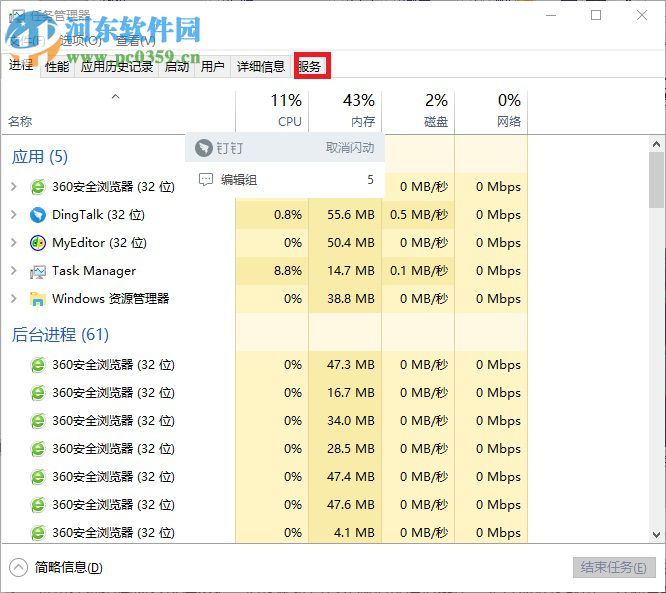Sort by the 磁盘 column header
Viewport: 666px width, 593px height.
tap(418, 110)
